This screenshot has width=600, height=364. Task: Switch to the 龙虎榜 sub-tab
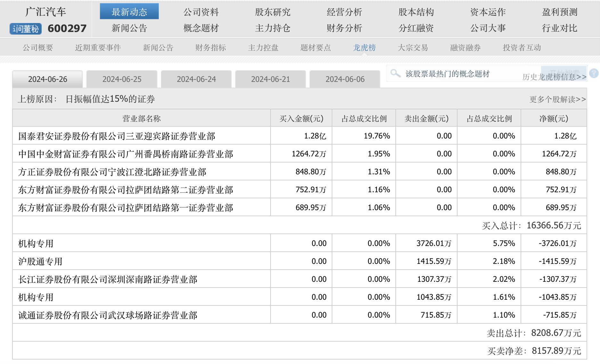(x=364, y=48)
